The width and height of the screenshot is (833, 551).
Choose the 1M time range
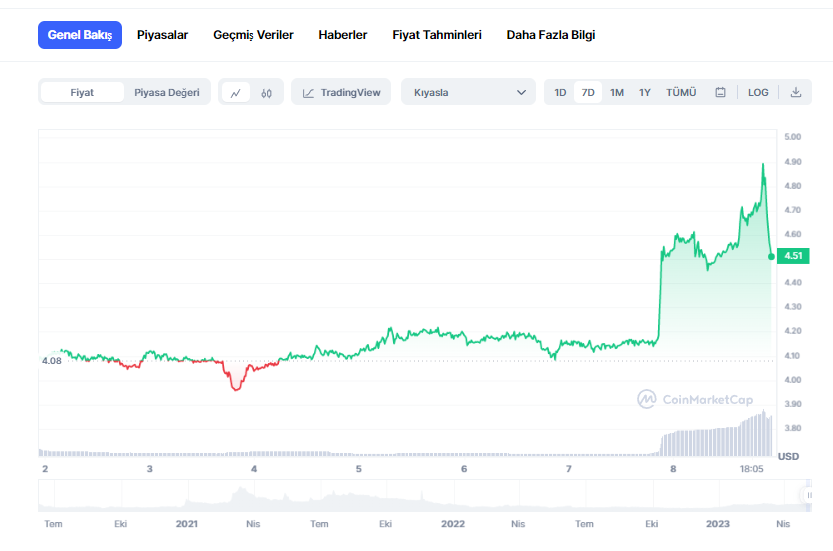[x=617, y=93]
